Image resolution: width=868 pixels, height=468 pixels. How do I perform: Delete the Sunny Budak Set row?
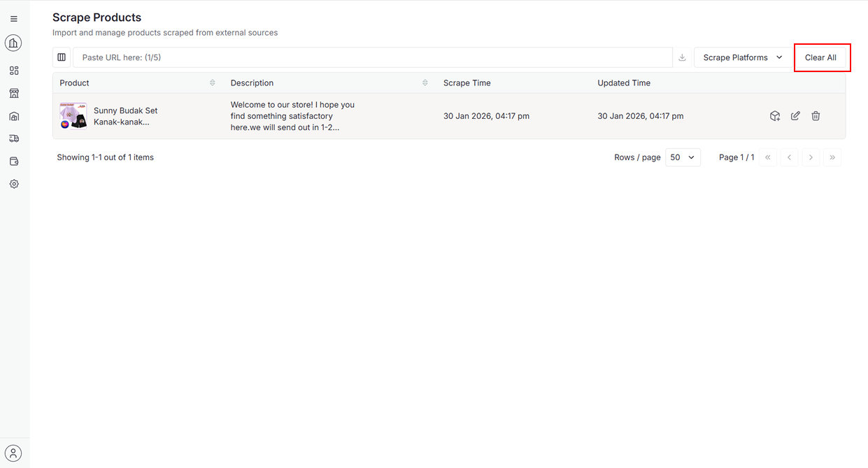point(816,116)
